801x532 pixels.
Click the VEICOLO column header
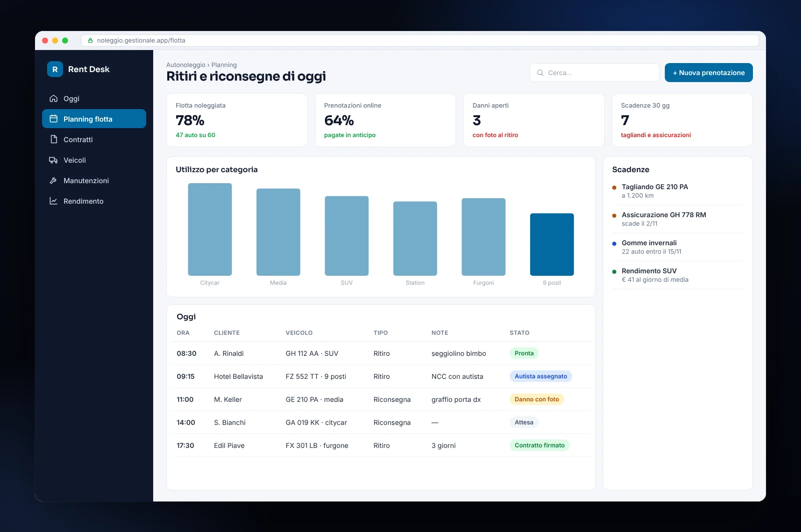[x=299, y=333]
